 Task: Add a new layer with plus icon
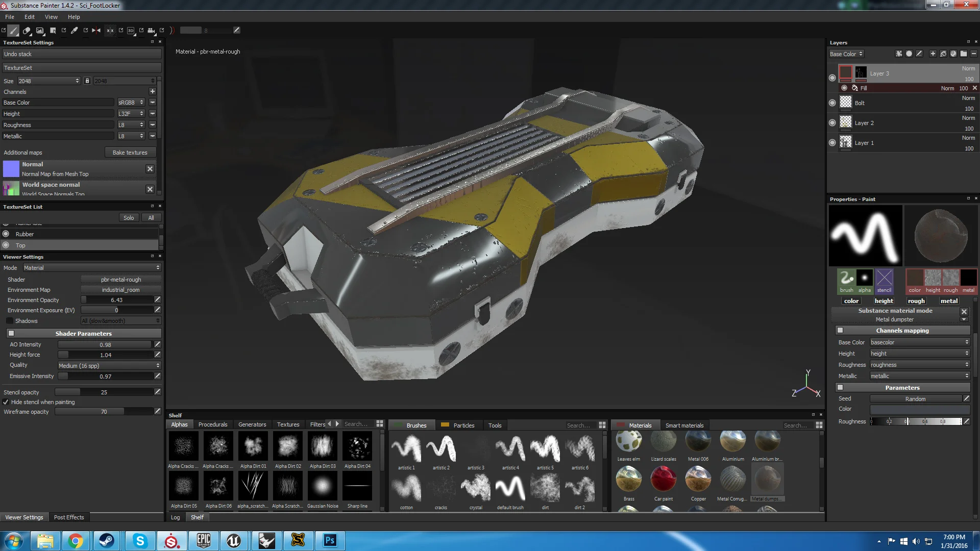933,54
